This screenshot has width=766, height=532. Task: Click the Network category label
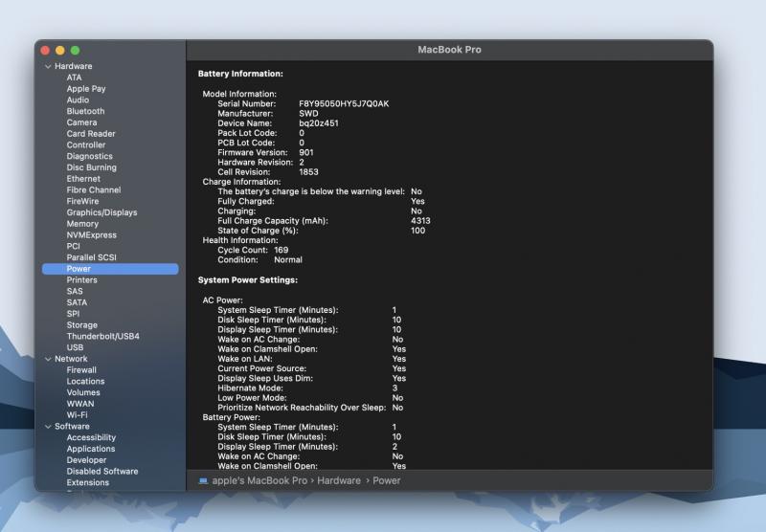[x=71, y=359]
